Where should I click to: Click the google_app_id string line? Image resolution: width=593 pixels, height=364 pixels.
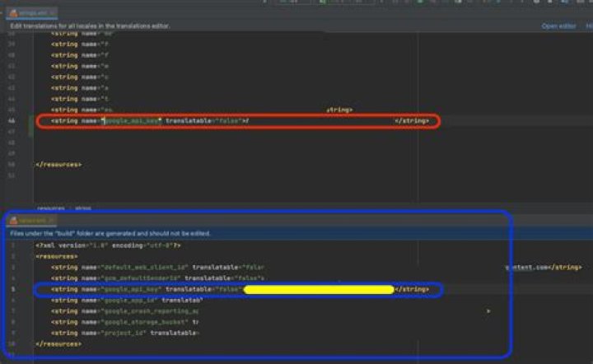click(127, 301)
